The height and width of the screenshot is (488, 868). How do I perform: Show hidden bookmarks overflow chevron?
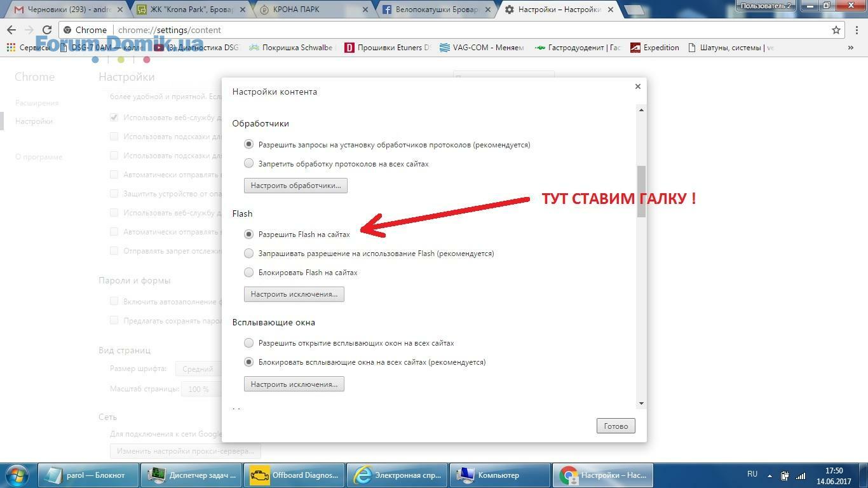click(851, 48)
